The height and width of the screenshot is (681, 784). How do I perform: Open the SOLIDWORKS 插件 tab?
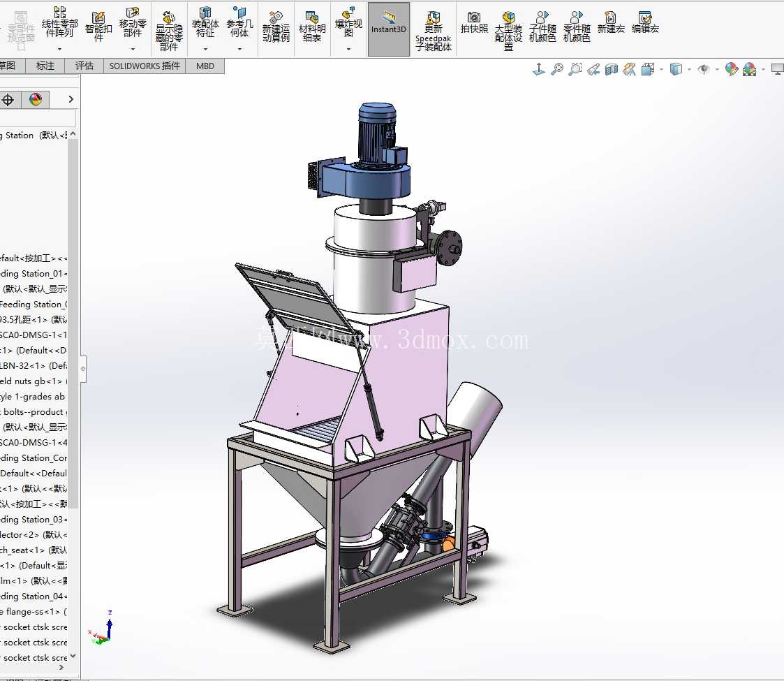coord(145,66)
